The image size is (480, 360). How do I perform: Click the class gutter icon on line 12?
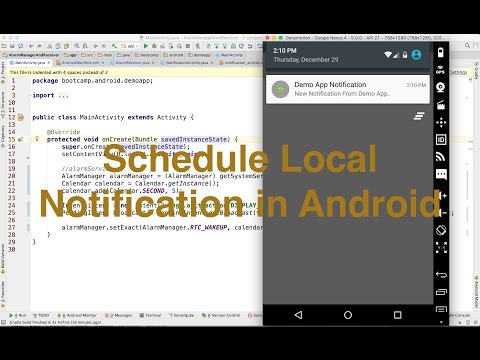coord(21,117)
